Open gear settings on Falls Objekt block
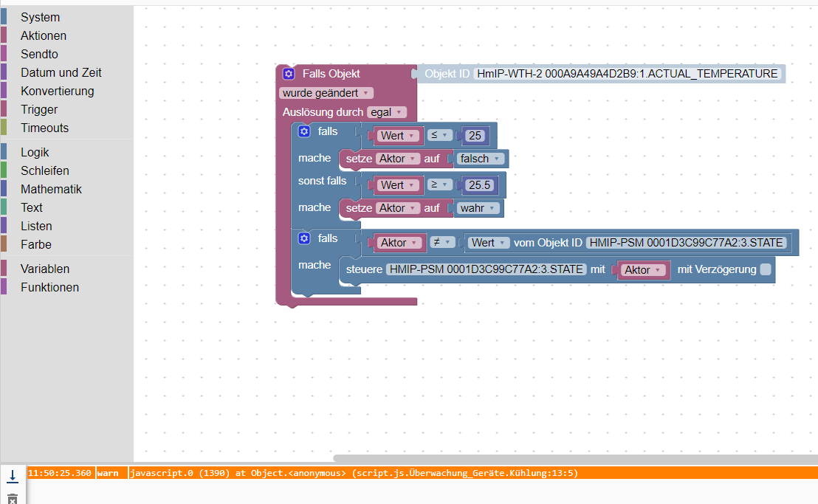The width and height of the screenshot is (818, 504). 289,74
